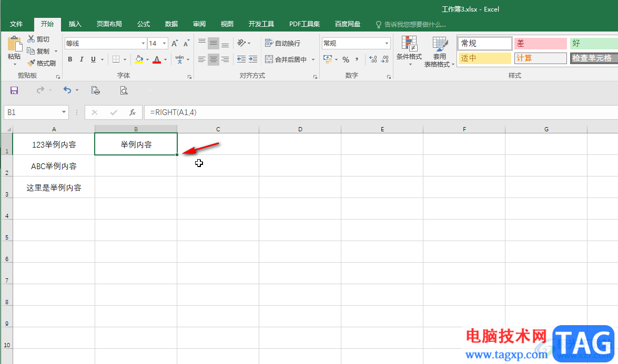Toggle Wrap Text (自动换行)
This screenshot has width=618, height=364.
tap(282, 43)
